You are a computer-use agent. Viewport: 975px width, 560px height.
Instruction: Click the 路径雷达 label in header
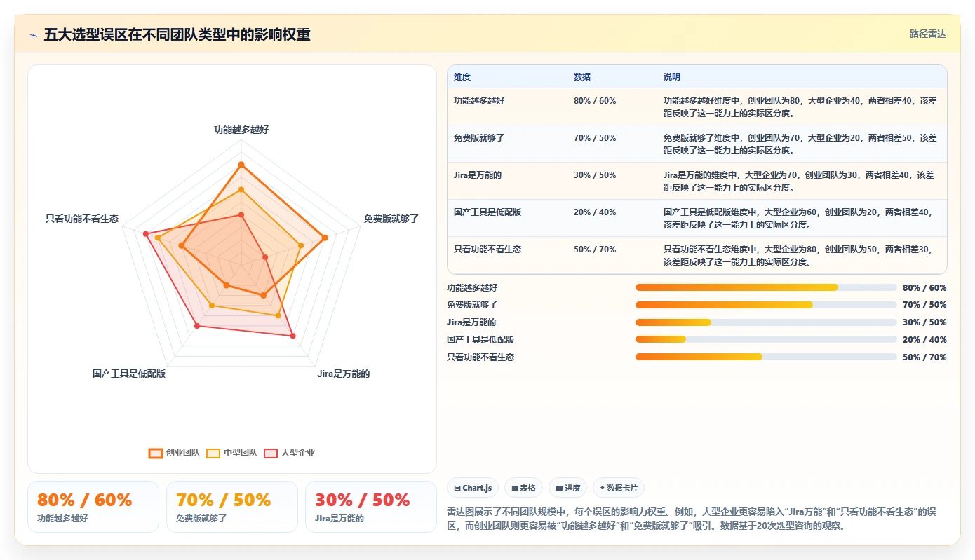[927, 34]
